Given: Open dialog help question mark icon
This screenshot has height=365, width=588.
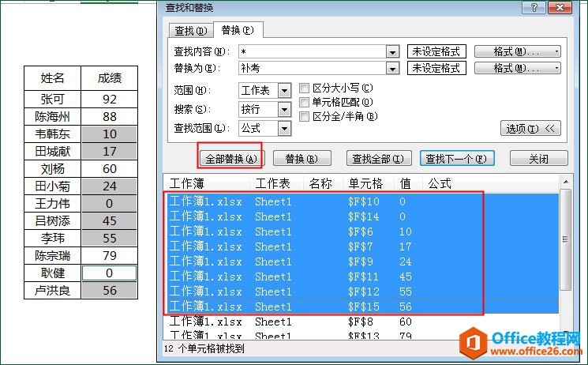Looking at the screenshot, I should click(x=534, y=8).
